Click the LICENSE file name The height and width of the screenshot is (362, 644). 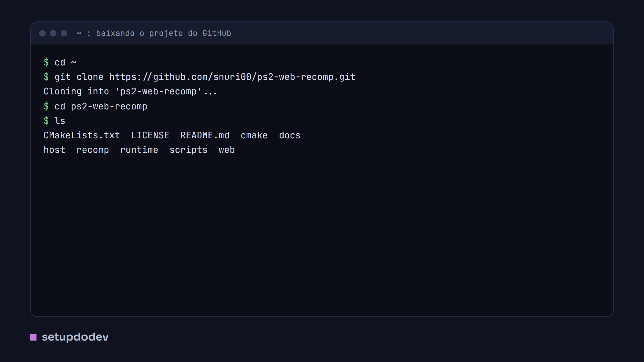(x=150, y=135)
